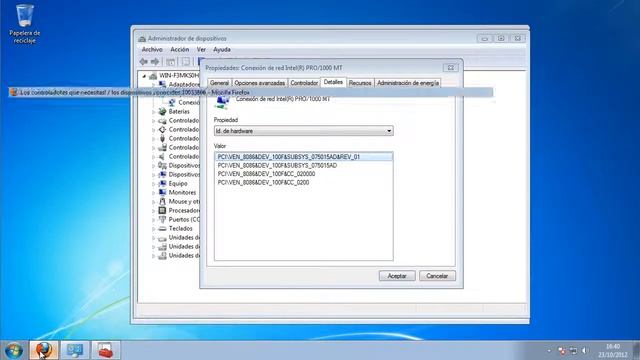Close the Propiedades dialog with X
This screenshot has height=360, width=640.
(x=451, y=68)
